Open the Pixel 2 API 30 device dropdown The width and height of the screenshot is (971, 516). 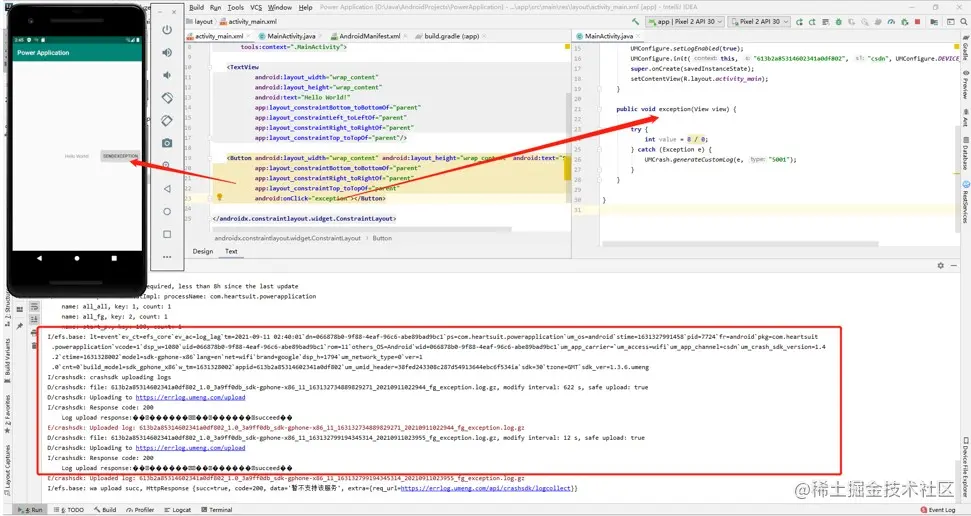tap(760, 22)
